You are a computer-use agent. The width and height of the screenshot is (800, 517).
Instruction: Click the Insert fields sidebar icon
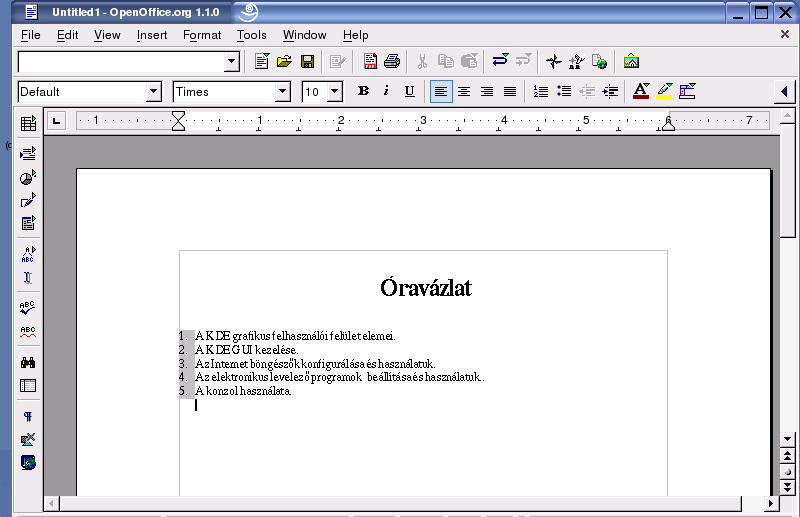click(x=28, y=153)
